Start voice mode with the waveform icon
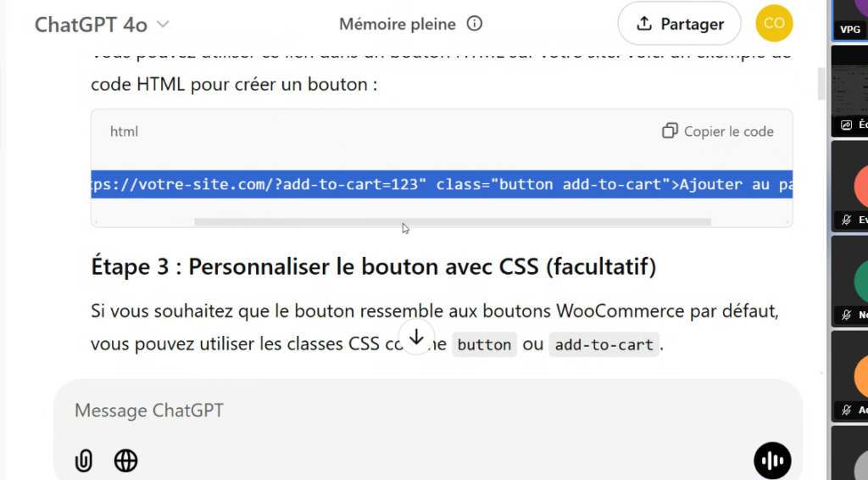Screen dimensions: 868x480 click(772, 460)
